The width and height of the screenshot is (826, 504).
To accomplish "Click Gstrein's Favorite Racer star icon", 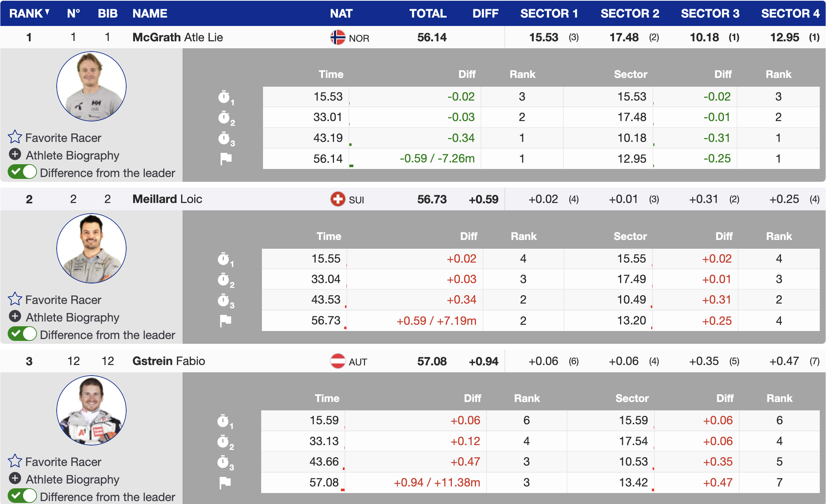I will point(15,461).
